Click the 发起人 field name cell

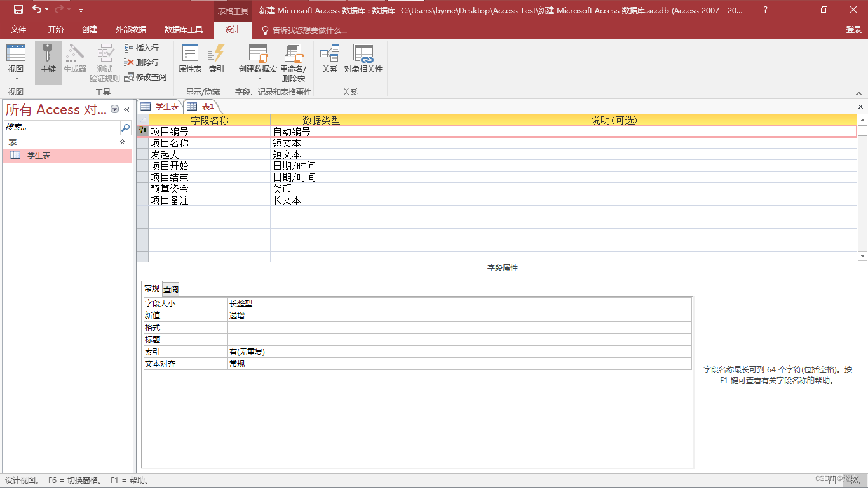[209, 154]
